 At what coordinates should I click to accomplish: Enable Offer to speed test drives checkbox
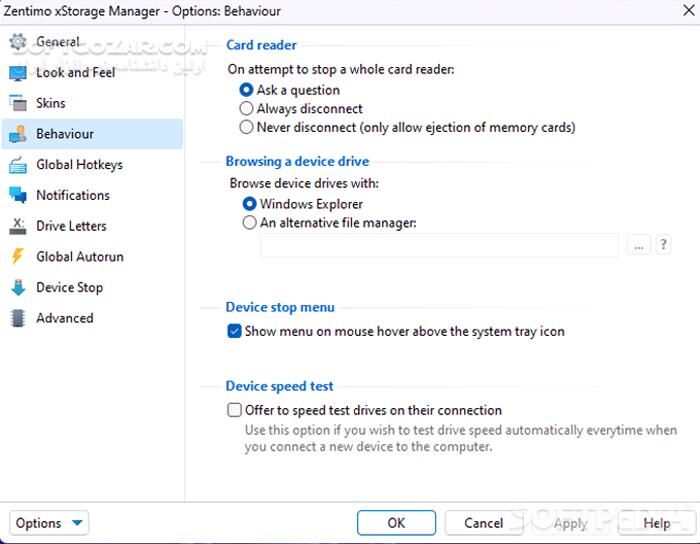234,410
